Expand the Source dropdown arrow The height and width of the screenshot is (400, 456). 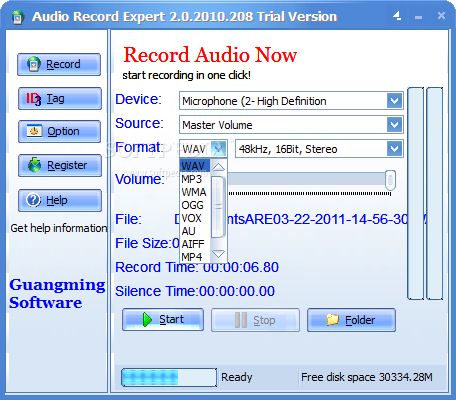(395, 125)
